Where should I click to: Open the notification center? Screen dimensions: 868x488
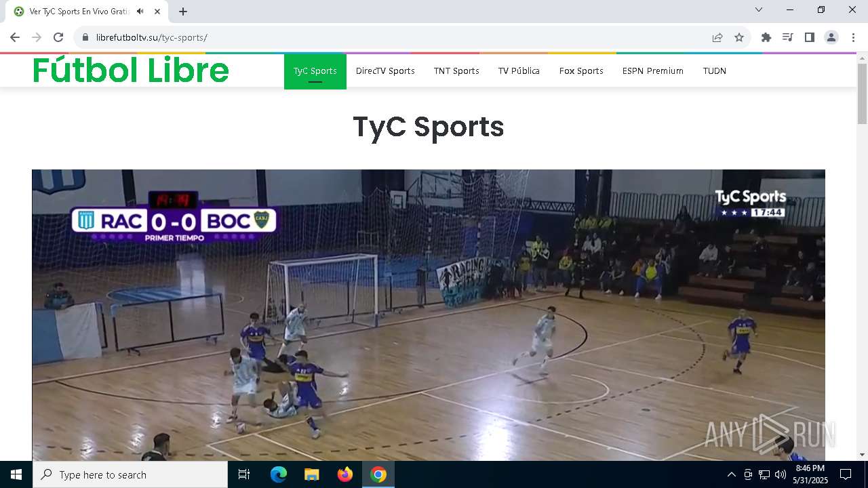[x=846, y=474]
